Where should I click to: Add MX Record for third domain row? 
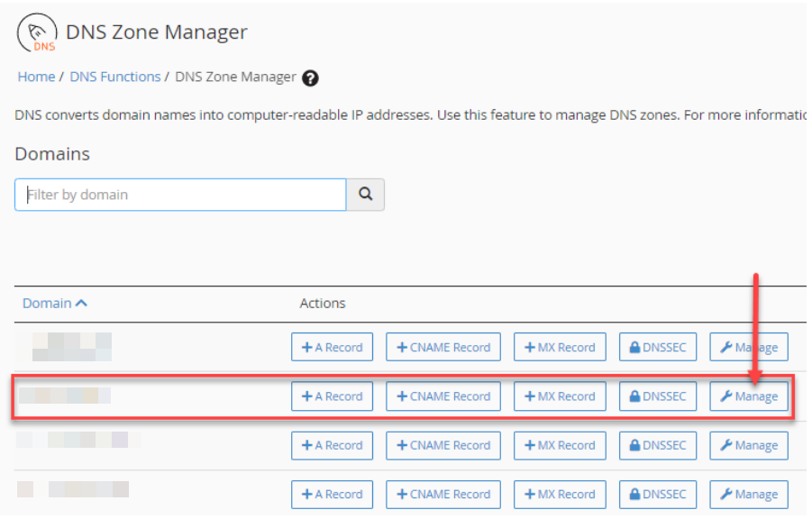point(560,445)
